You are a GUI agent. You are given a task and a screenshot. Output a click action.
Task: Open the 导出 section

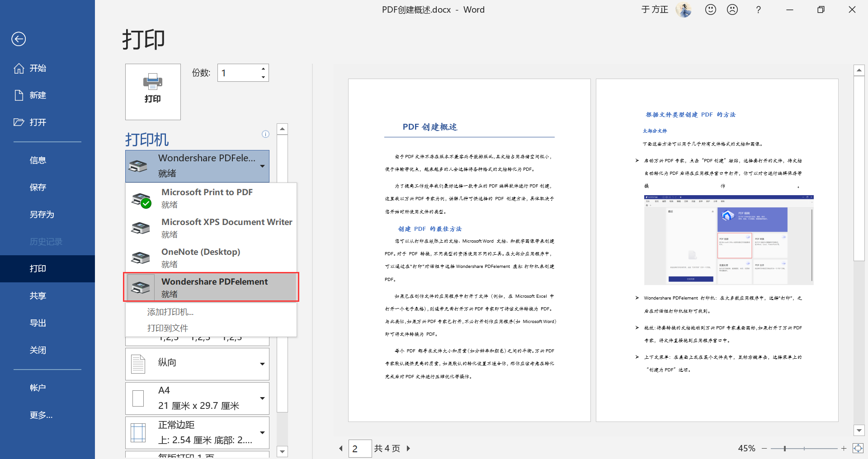(47, 323)
